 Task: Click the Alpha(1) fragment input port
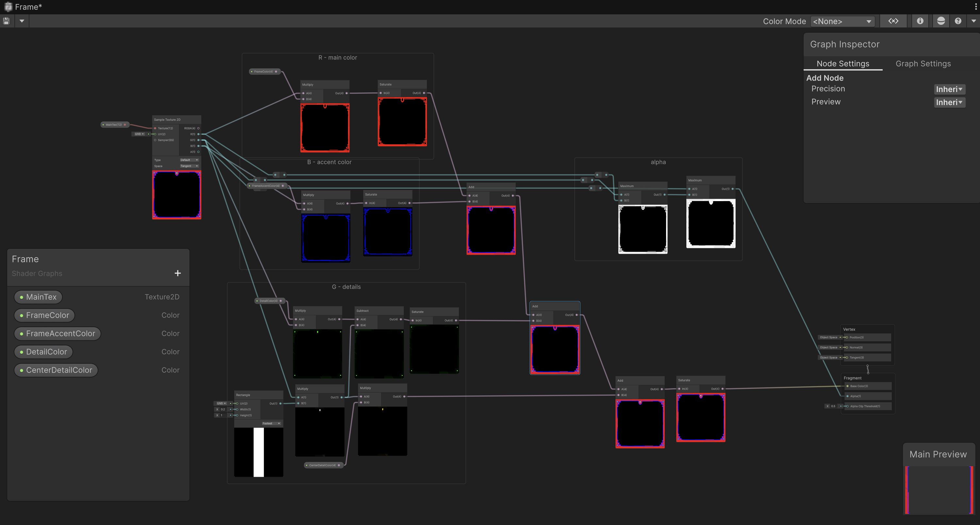(847, 396)
